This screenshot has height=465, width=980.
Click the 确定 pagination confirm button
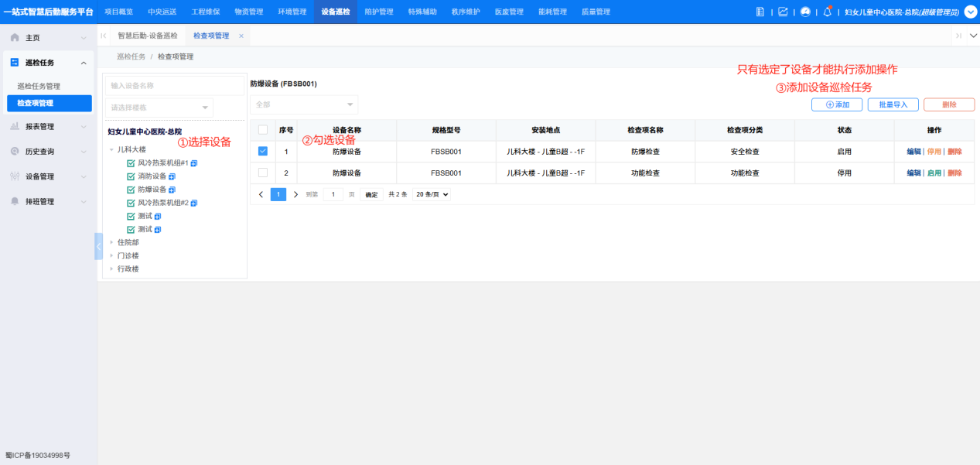tap(371, 194)
